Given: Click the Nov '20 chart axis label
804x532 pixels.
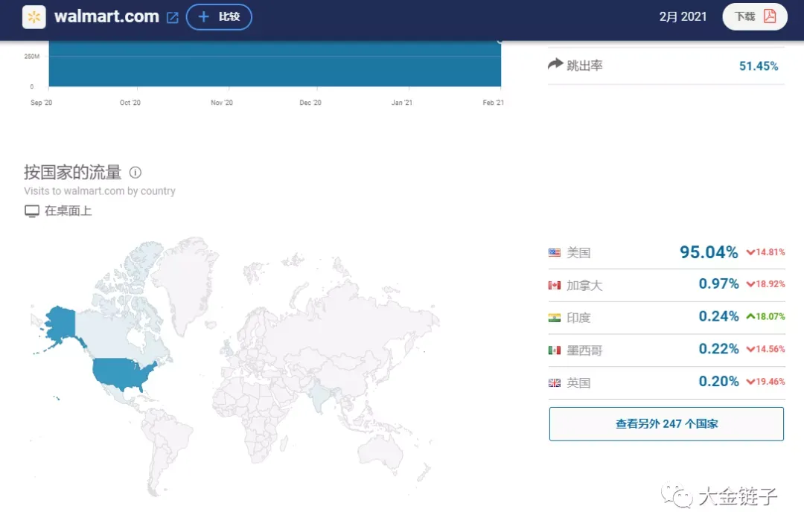Looking at the screenshot, I should (x=222, y=103).
